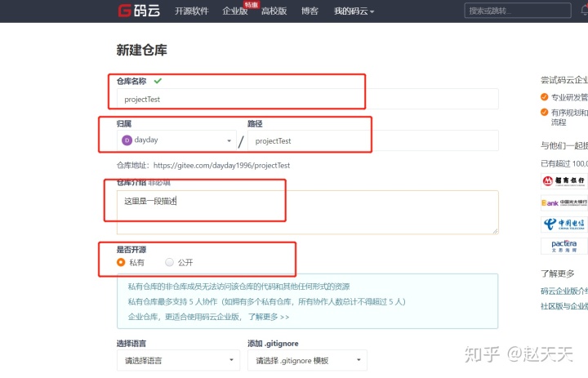Click the purple dayday avatar icon

coord(127,140)
